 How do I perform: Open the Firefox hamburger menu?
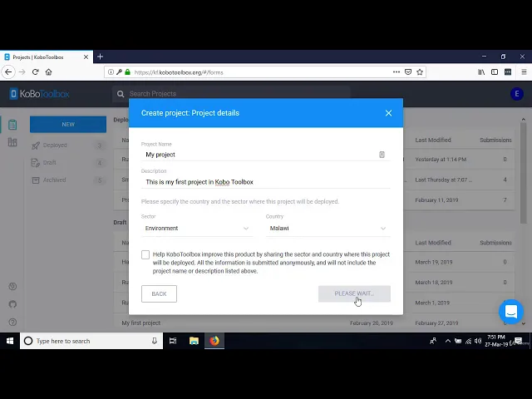pos(524,72)
